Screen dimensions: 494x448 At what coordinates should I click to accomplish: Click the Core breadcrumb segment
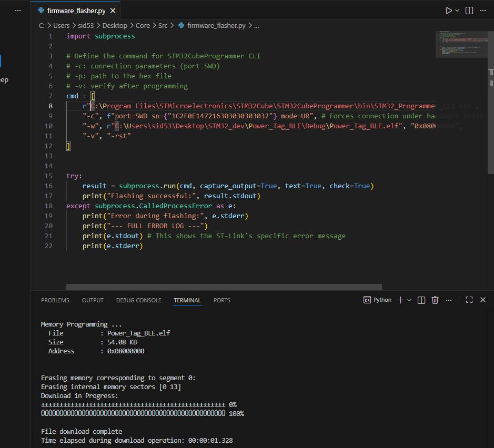click(x=143, y=25)
